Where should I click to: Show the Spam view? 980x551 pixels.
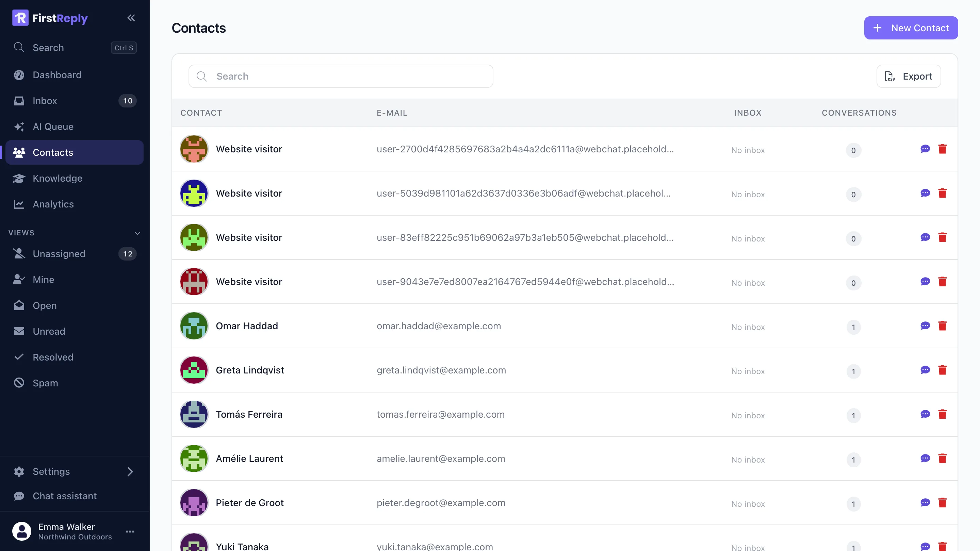point(75,383)
